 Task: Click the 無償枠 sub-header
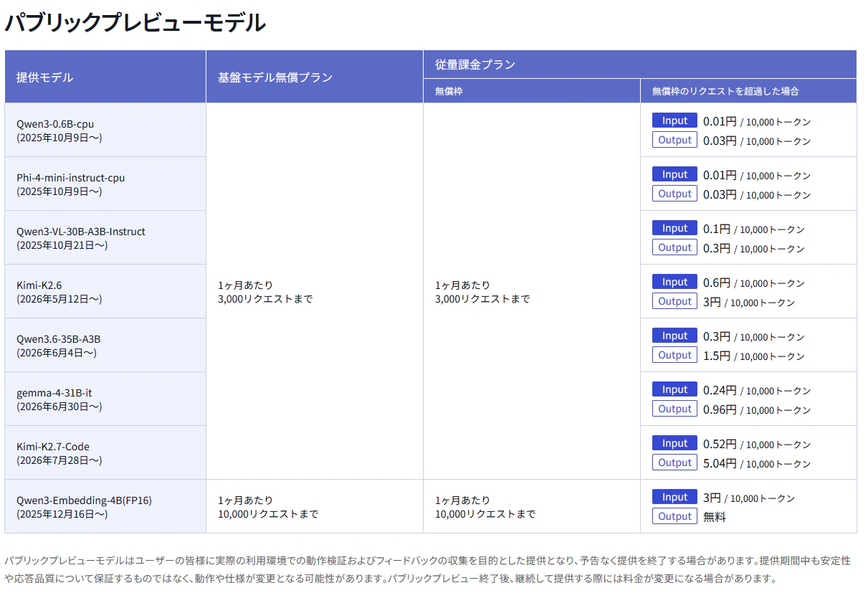tap(532, 91)
